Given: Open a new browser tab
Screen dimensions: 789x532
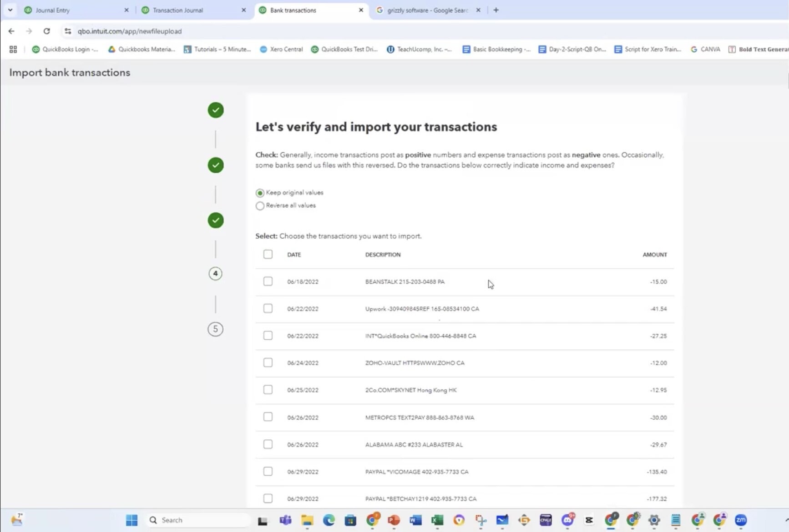Looking at the screenshot, I should click(x=496, y=10).
